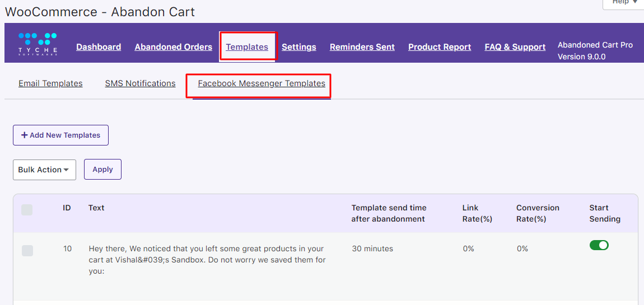
Task: Click the Start Sending column header
Action: [x=605, y=213]
